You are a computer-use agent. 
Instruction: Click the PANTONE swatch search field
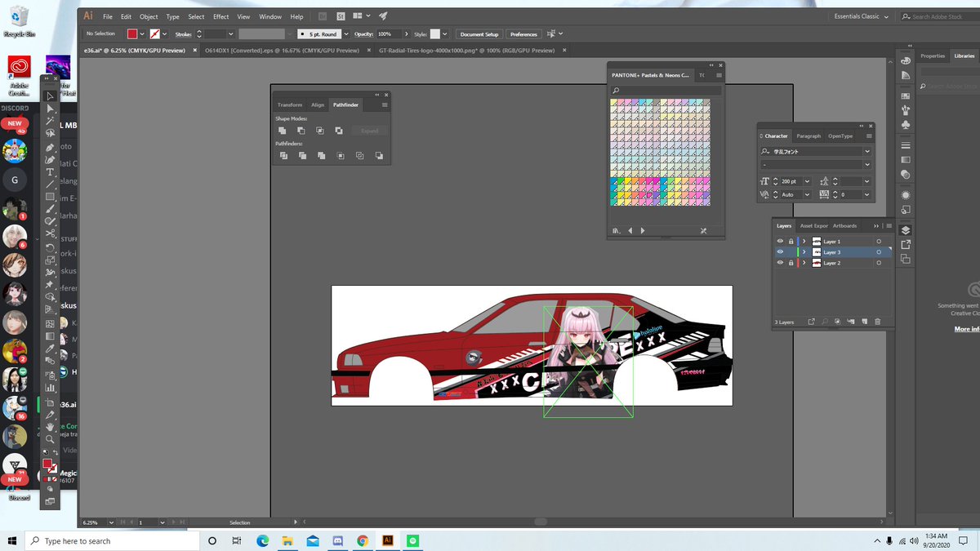click(665, 91)
